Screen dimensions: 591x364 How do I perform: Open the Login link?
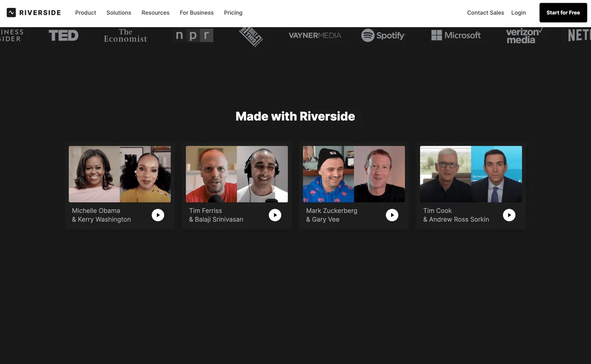pos(519,12)
